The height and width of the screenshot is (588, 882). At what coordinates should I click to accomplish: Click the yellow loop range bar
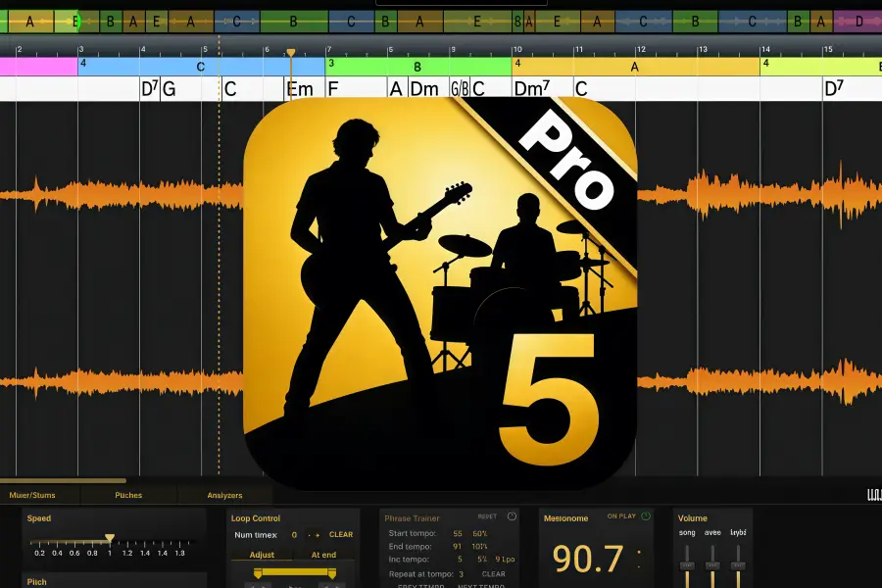[295, 571]
